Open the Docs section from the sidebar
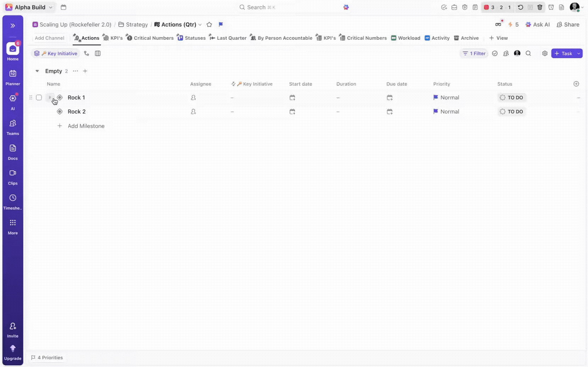The width and height of the screenshot is (588, 367). click(12, 152)
